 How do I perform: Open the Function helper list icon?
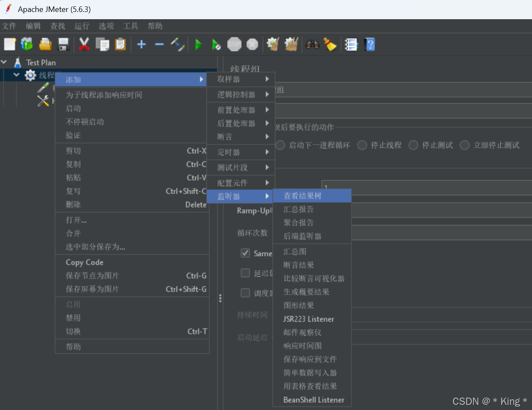tap(351, 44)
